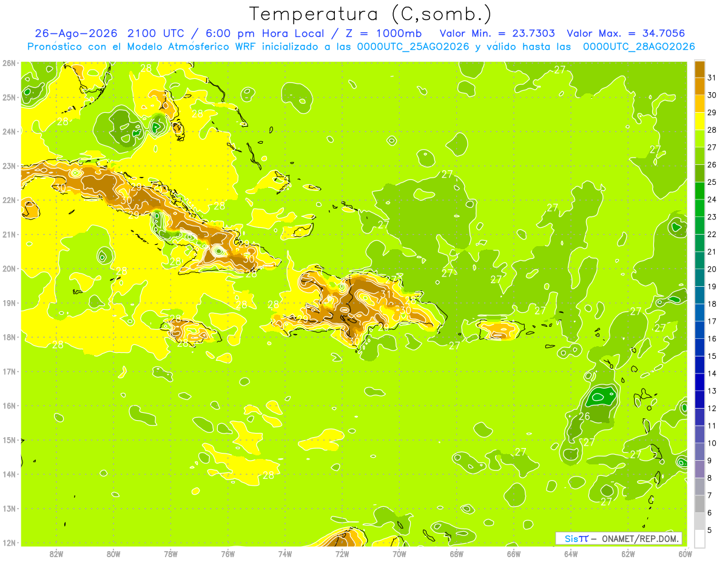
Task: Click the "18N" latitude label
Action: pyautogui.click(x=9, y=337)
